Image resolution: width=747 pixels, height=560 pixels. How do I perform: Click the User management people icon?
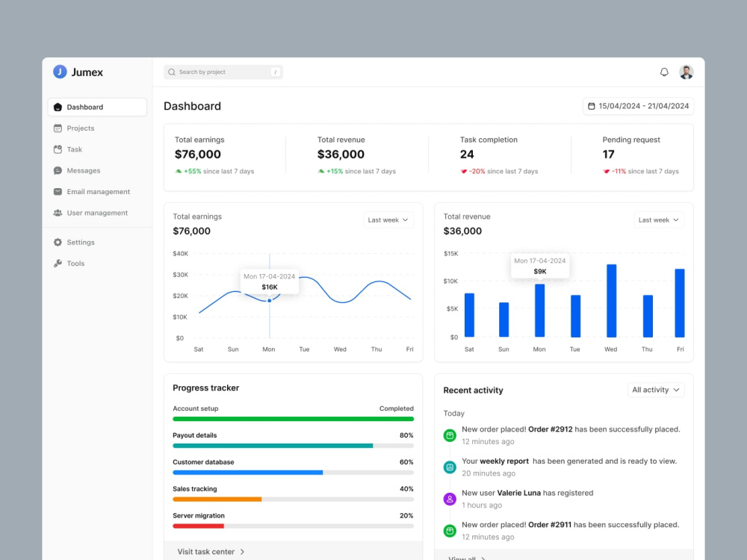[58, 213]
